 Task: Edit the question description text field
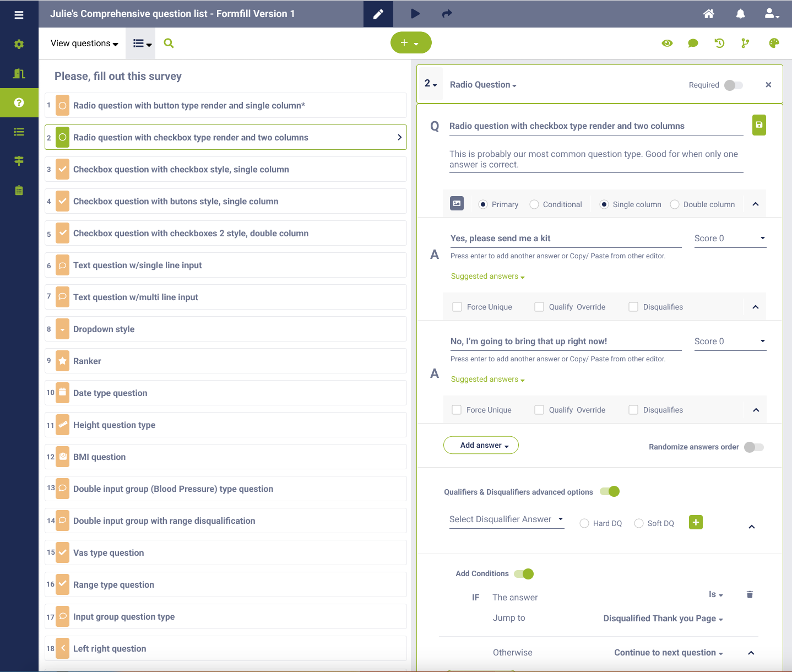pos(596,160)
